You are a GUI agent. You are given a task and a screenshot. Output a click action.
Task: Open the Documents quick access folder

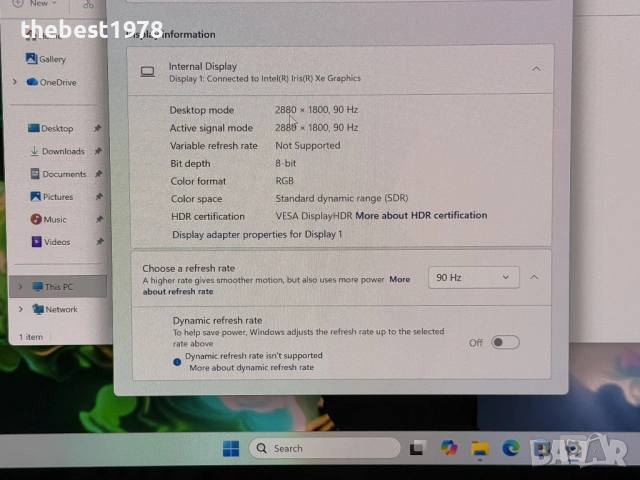click(58, 174)
